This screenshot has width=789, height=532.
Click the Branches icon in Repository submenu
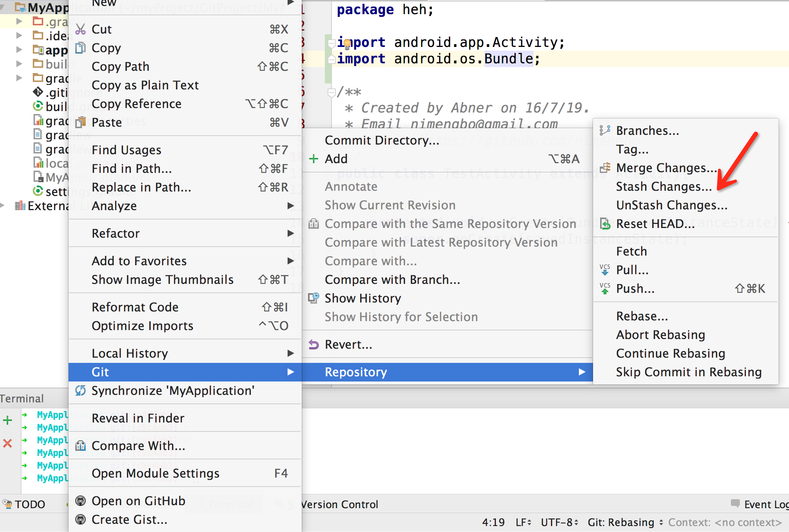click(605, 130)
